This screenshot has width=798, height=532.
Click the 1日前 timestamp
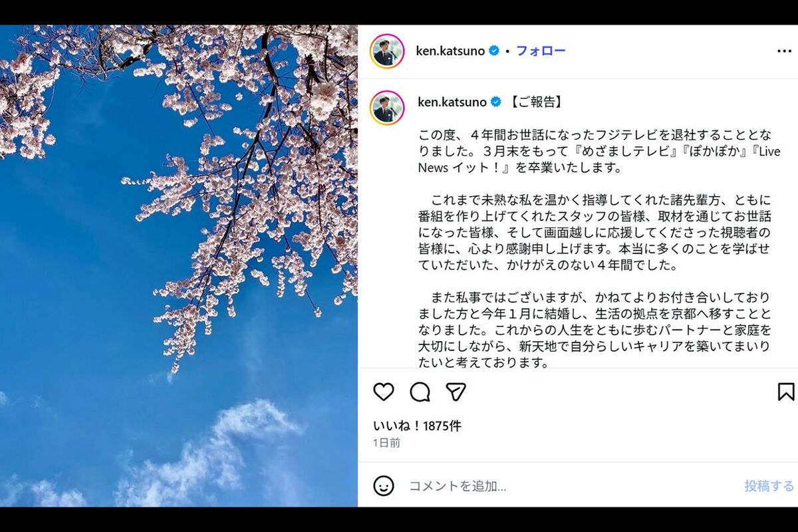click(386, 443)
